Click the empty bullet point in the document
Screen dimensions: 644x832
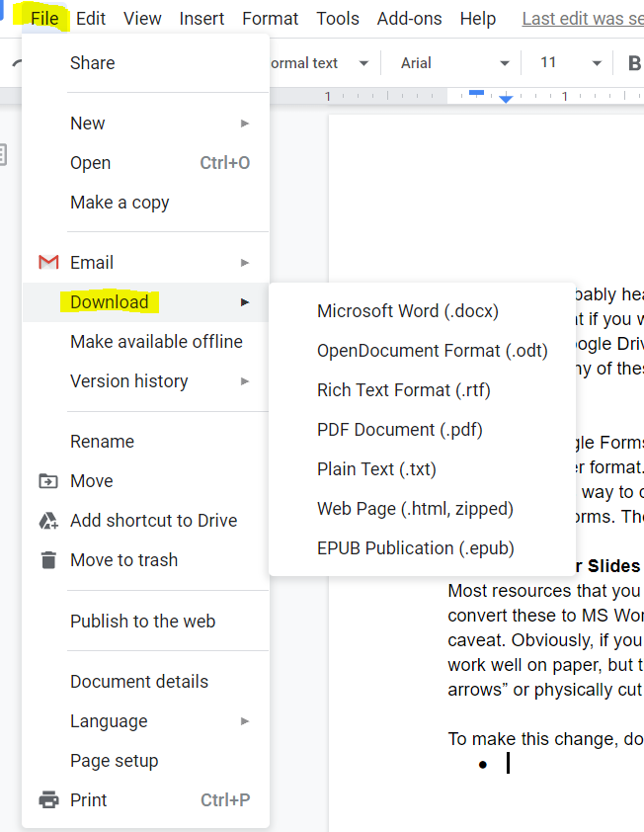pos(482,765)
